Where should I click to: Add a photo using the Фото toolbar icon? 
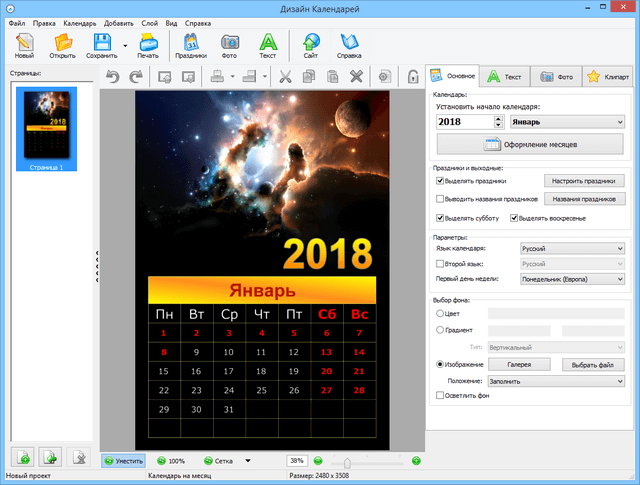(230, 45)
